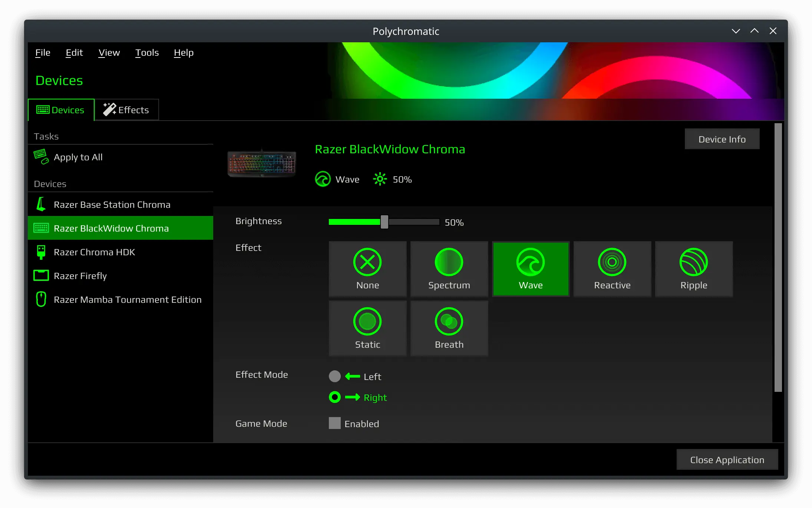Viewport: 812px width, 508px height.
Task: Open the Help menu
Action: click(183, 53)
